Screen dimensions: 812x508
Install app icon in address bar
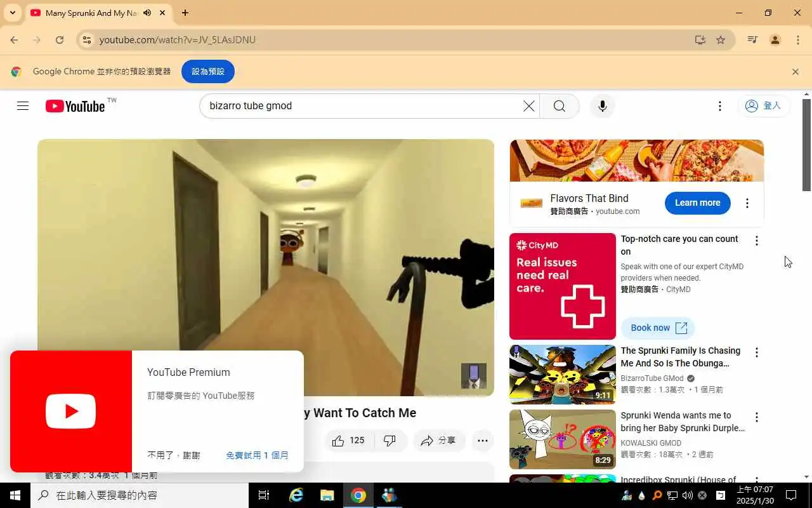click(x=700, y=39)
